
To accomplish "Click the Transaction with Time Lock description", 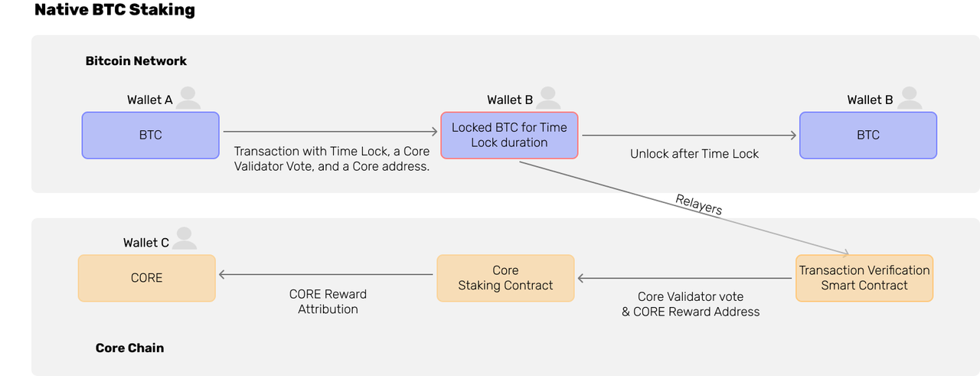I will pos(332,159).
